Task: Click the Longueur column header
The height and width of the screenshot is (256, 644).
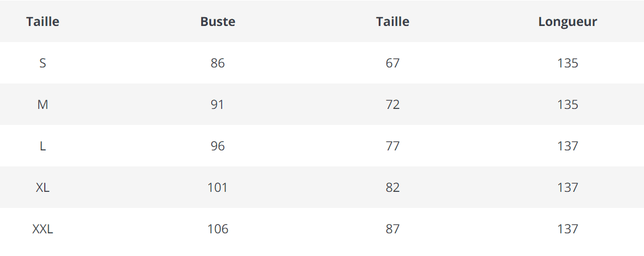Action: tap(568, 22)
